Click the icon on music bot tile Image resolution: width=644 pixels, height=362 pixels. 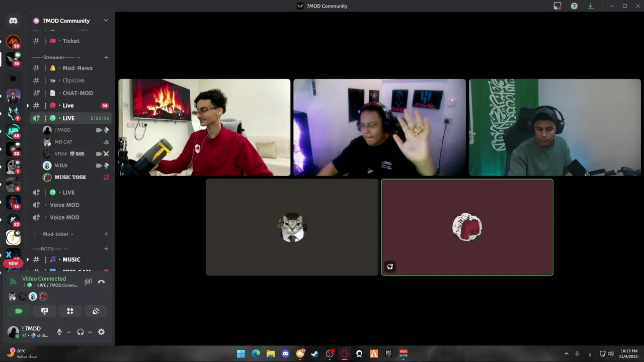point(390,267)
